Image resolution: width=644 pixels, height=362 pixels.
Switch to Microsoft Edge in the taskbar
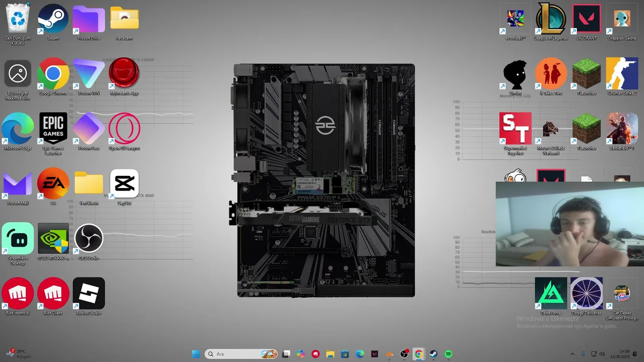(360, 354)
